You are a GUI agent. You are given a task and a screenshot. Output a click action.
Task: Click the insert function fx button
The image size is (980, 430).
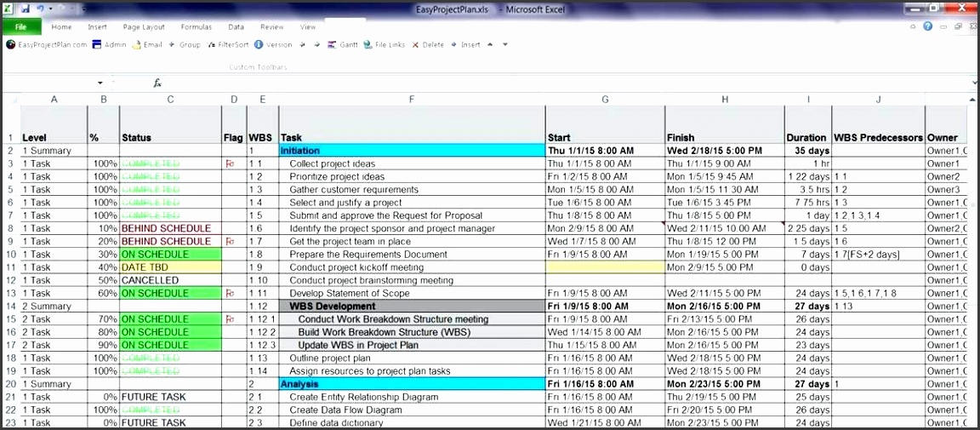point(157,83)
